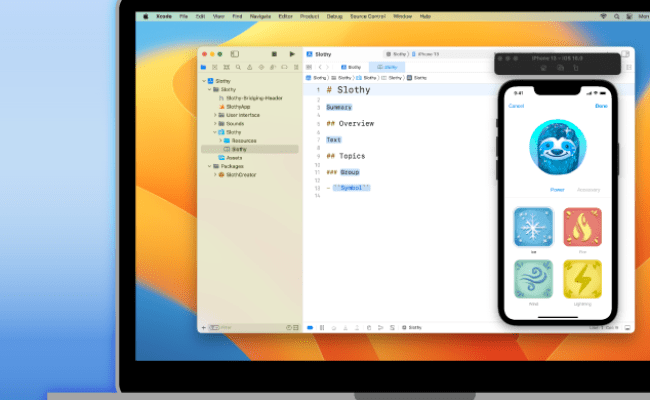This screenshot has width=650, height=400.
Task: Expand the User Interface folder
Action: pos(215,115)
